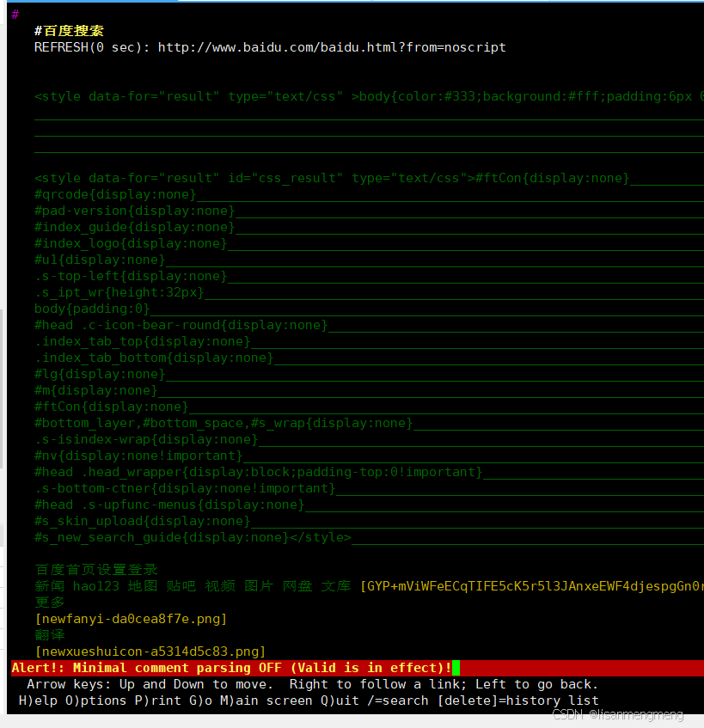Click the magenta '#' prompt at top left
Screen dimensions: 704x728
coord(15,15)
